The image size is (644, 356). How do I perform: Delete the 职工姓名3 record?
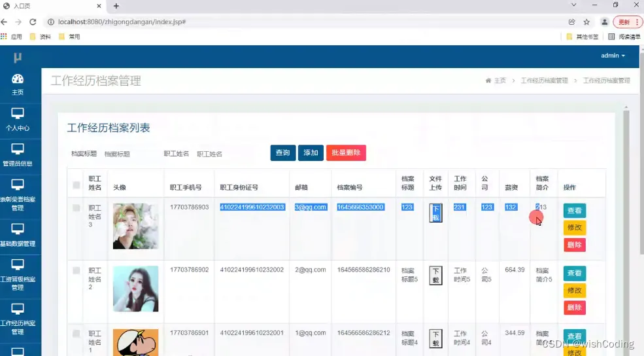[x=574, y=245]
